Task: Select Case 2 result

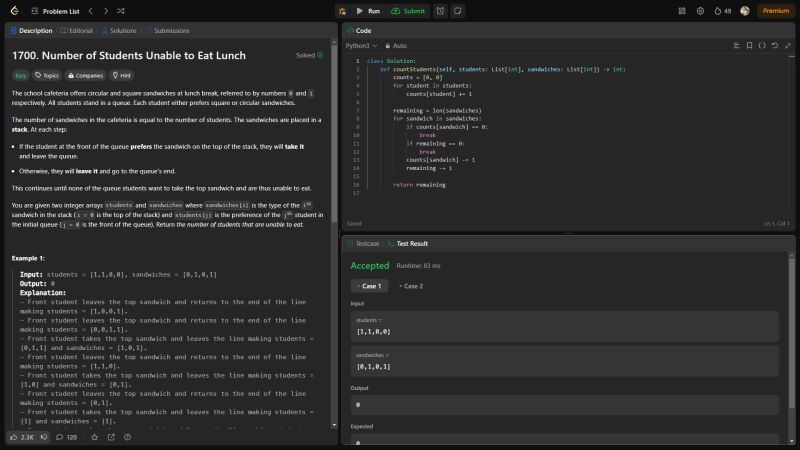Action: pyautogui.click(x=411, y=286)
